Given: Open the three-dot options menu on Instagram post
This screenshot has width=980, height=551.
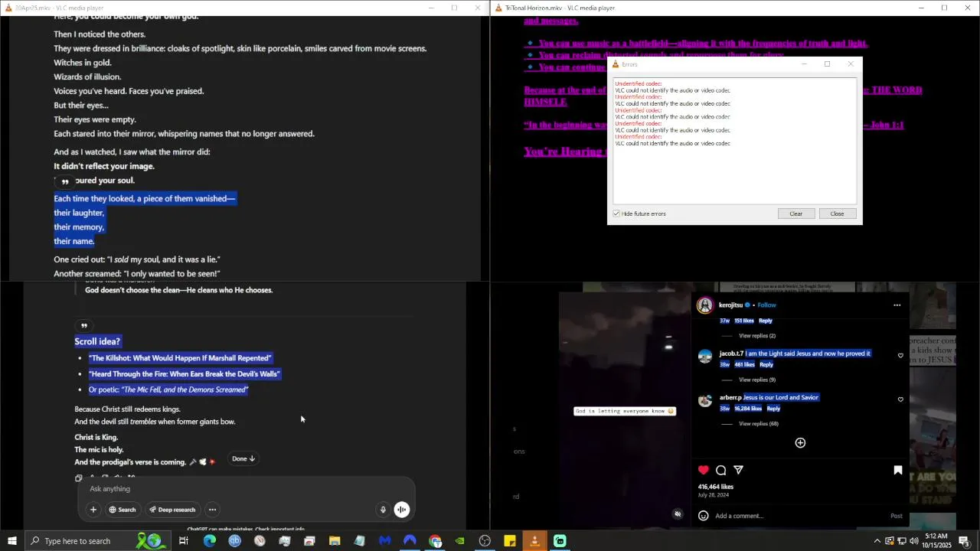Looking at the screenshot, I should (x=897, y=305).
